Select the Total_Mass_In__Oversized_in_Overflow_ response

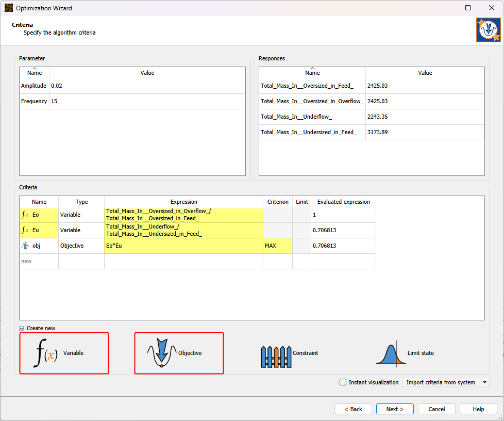pyautogui.click(x=312, y=102)
